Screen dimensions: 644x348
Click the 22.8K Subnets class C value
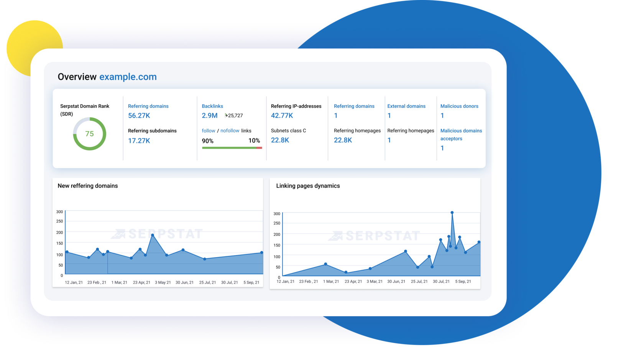(280, 140)
